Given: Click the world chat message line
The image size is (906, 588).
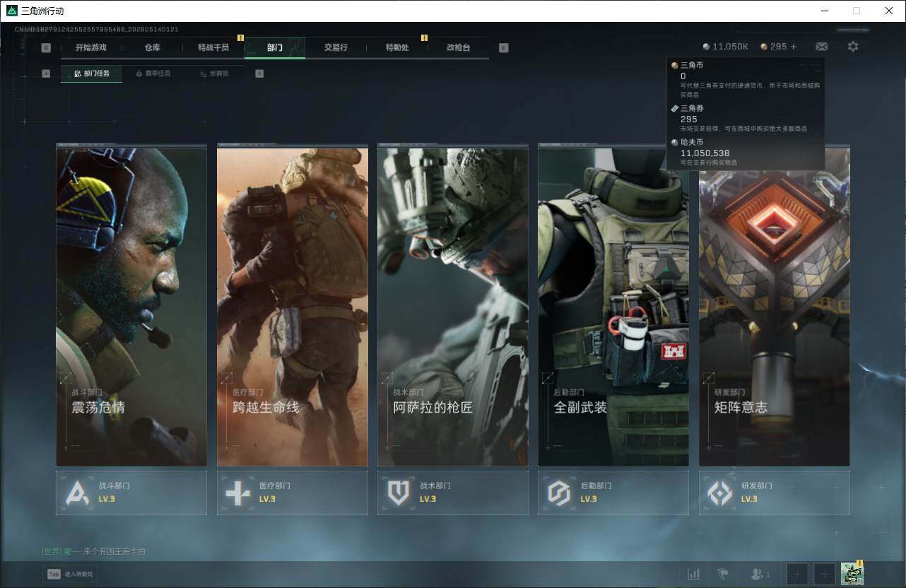Looking at the screenshot, I should tap(93, 551).
